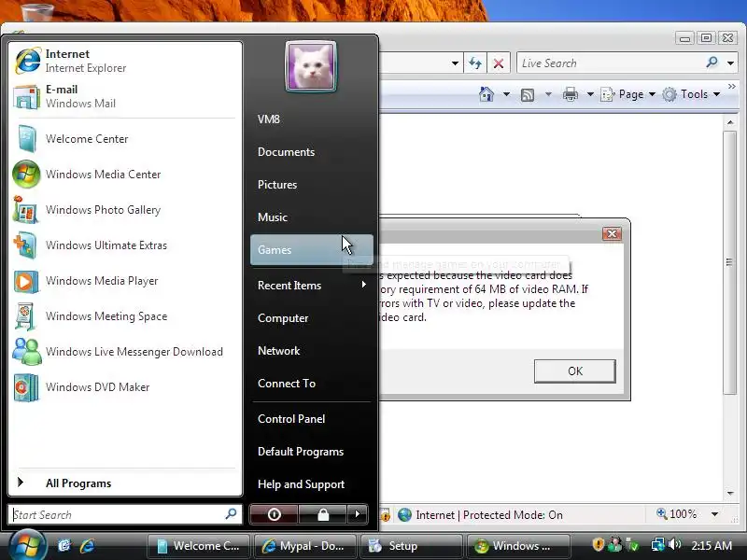Open the Print dropdown arrow

click(x=590, y=94)
